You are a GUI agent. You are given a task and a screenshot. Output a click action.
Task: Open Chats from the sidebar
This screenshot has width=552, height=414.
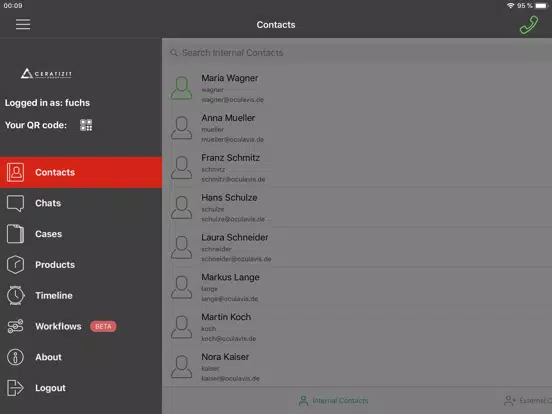81,203
